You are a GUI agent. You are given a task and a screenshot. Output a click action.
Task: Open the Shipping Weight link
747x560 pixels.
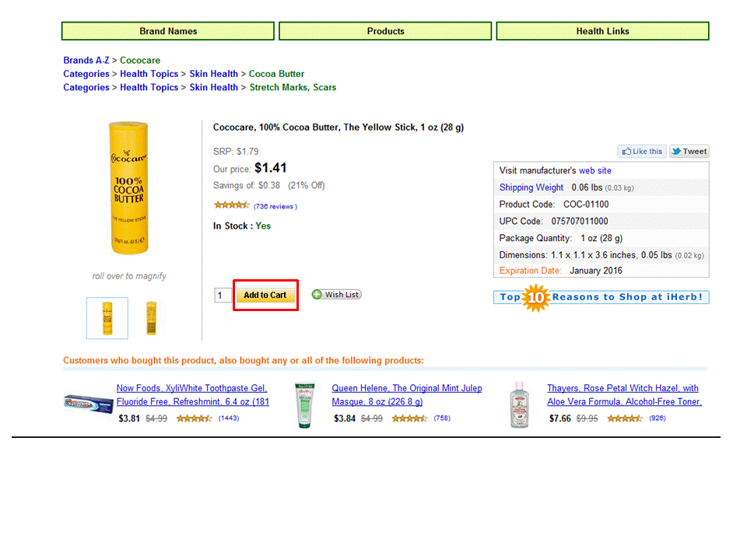tap(531, 187)
